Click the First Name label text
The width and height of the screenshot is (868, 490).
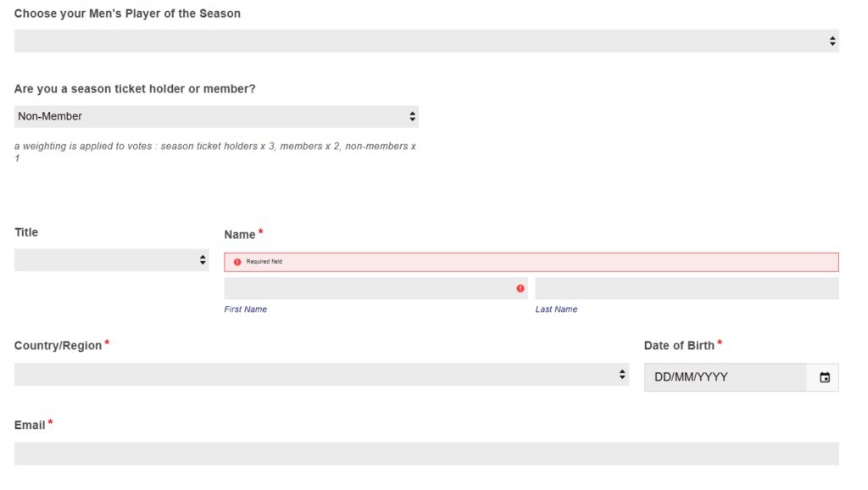click(x=245, y=309)
